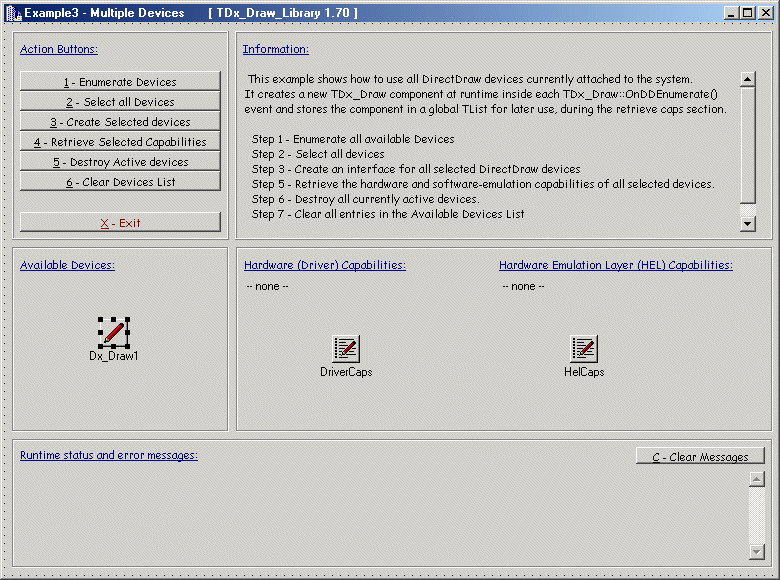Click the Available Devices label

(x=67, y=265)
